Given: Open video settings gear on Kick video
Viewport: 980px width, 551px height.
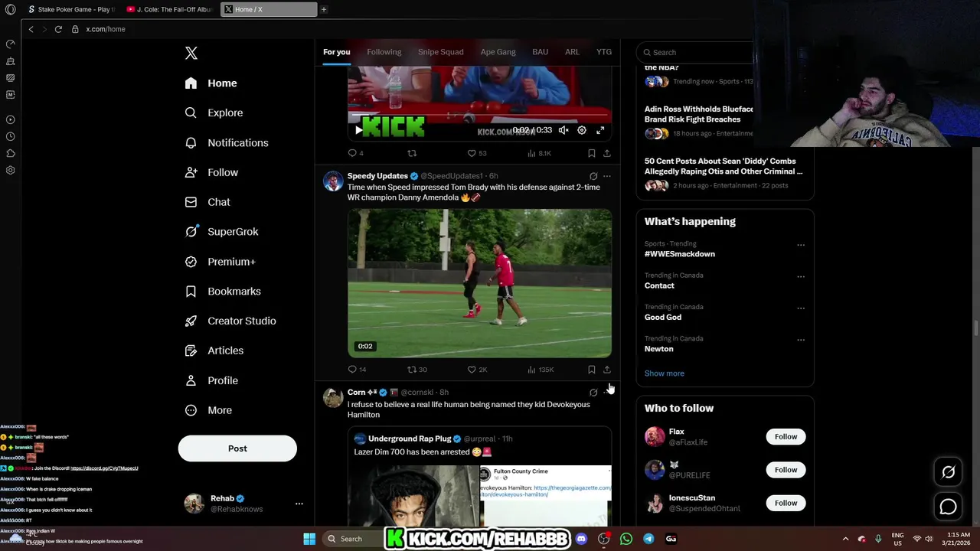Looking at the screenshot, I should click(582, 130).
